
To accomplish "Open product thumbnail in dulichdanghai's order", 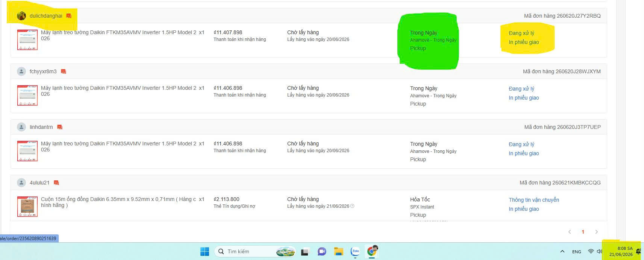I will pos(27,40).
